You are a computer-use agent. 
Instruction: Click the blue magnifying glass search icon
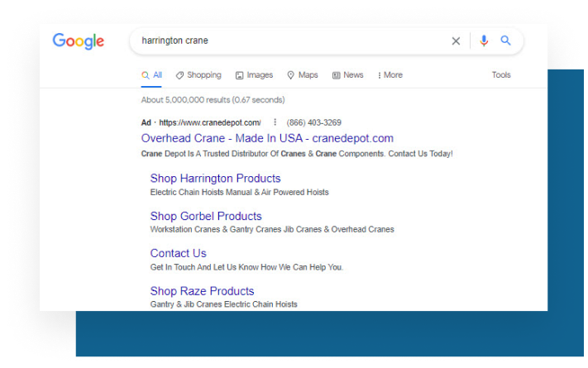[505, 41]
